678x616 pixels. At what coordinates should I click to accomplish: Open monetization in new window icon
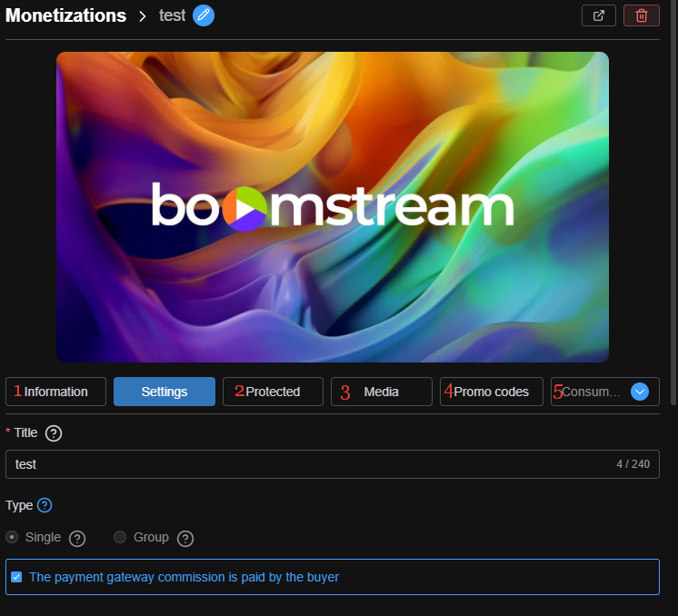(598, 15)
